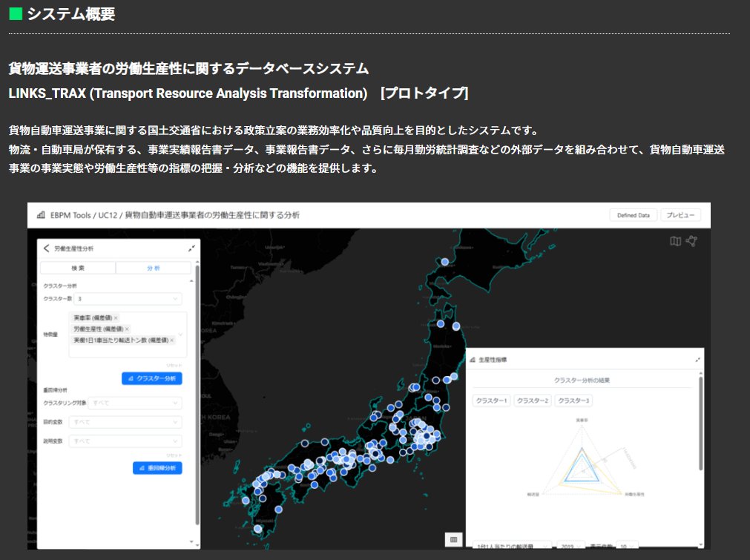Click the プレビュー button
Screen dimensions: 750x560
[681, 215]
